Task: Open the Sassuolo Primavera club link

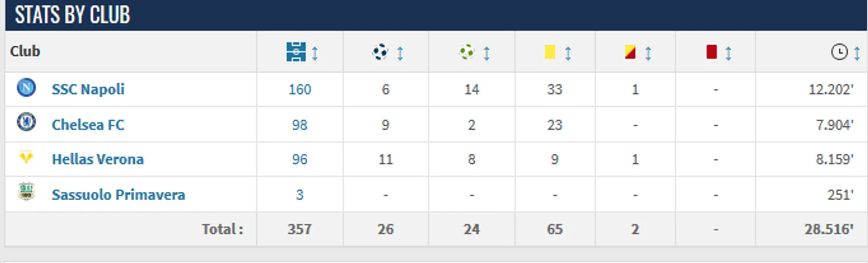Action: 118,195
